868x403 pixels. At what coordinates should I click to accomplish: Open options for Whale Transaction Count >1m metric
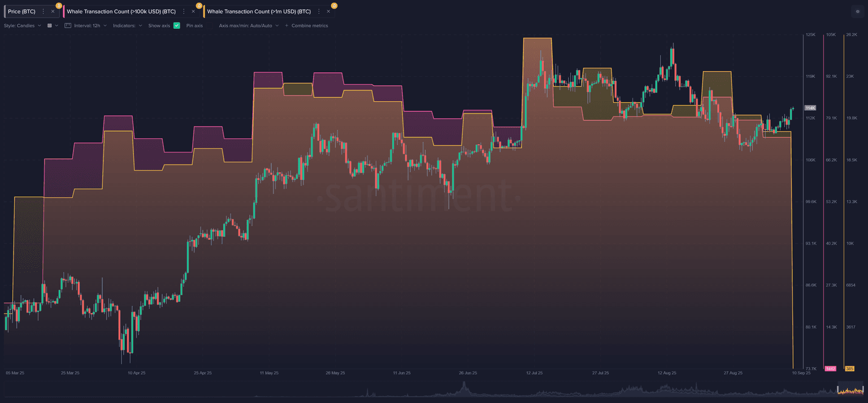pos(319,11)
